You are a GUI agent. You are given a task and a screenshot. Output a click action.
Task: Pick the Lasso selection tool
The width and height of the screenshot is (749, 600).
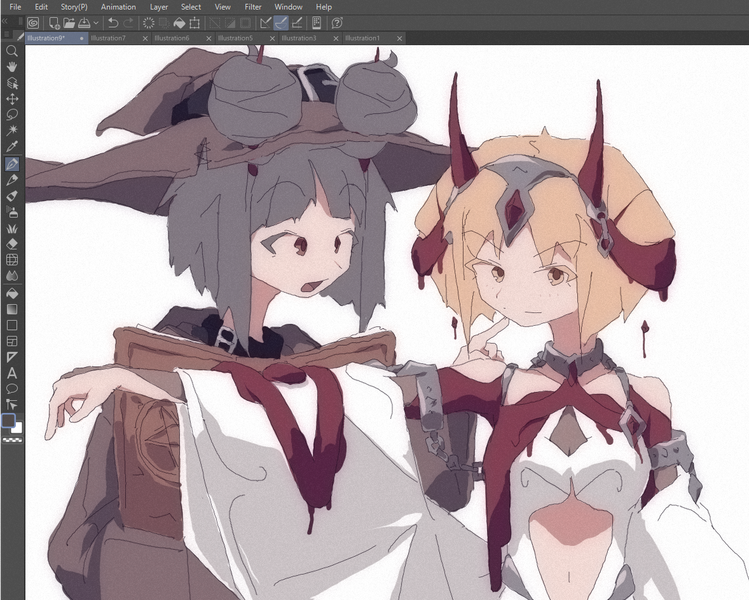pyautogui.click(x=12, y=115)
